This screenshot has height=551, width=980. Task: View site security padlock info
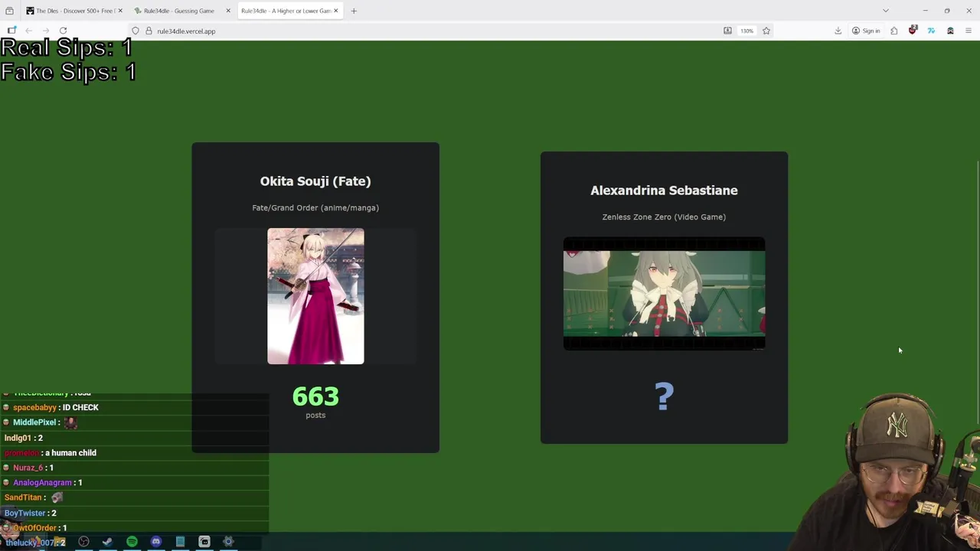coord(149,31)
